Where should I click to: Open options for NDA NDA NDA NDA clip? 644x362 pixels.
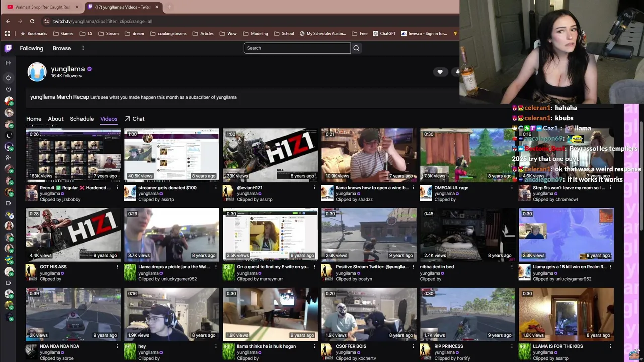(x=117, y=346)
